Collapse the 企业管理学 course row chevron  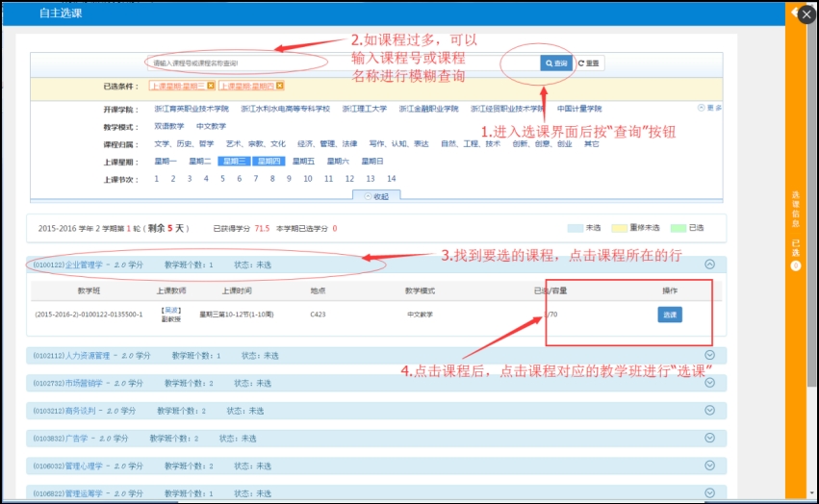pos(710,264)
